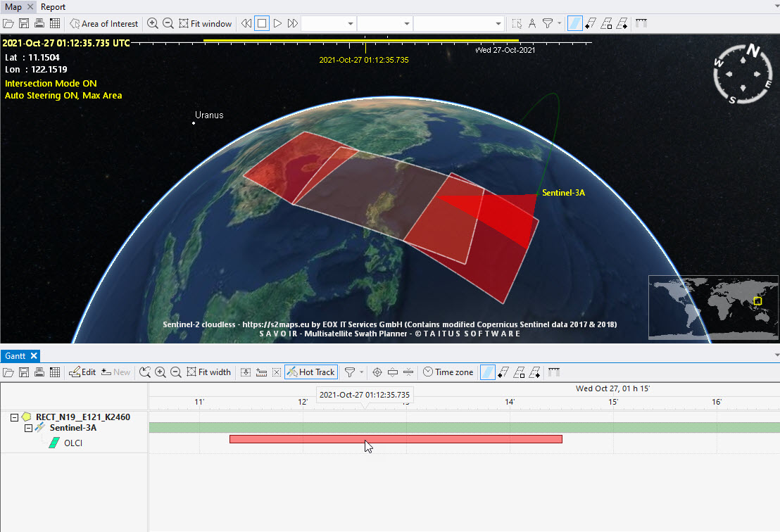Screen dimensions: 780x532
Task: Click Fit width in Gantt toolbar
Action: tap(209, 372)
